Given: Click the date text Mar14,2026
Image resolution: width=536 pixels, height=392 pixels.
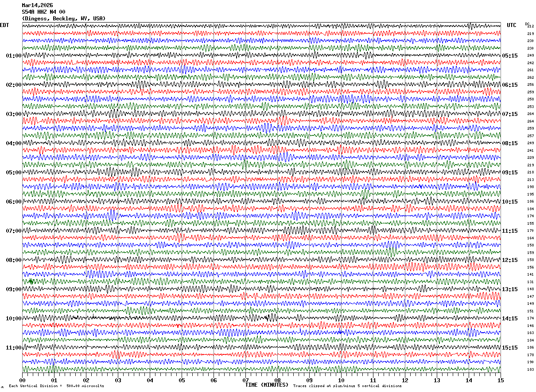Looking at the screenshot, I should [37, 5].
